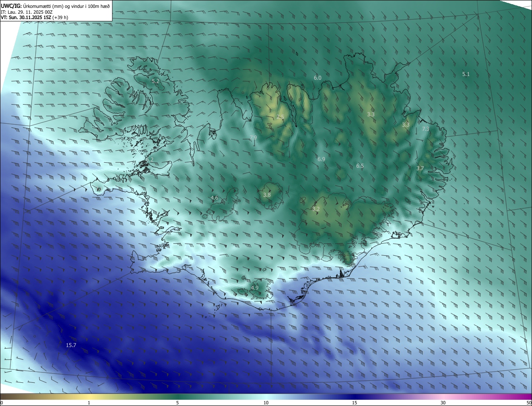The width and height of the screenshot is (532, 406).
Task: Click the 7.3 value label near the east coast
Action: tap(426, 129)
